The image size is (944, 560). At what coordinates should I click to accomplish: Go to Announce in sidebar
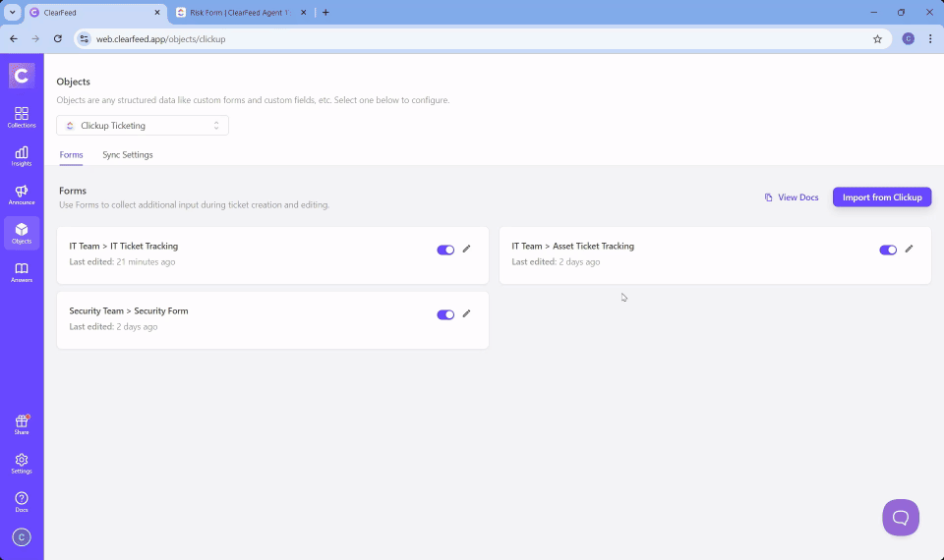tap(22, 195)
